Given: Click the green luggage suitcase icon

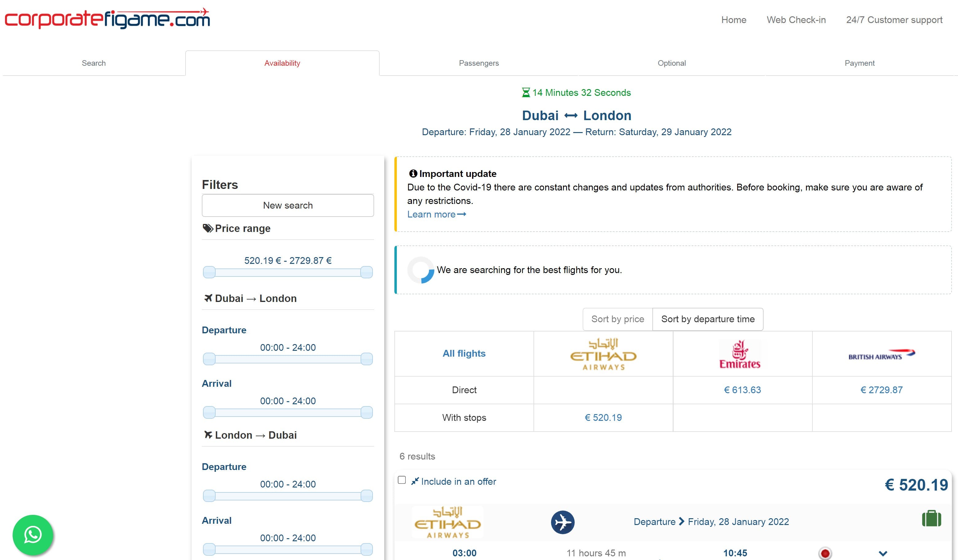Looking at the screenshot, I should [x=931, y=519].
